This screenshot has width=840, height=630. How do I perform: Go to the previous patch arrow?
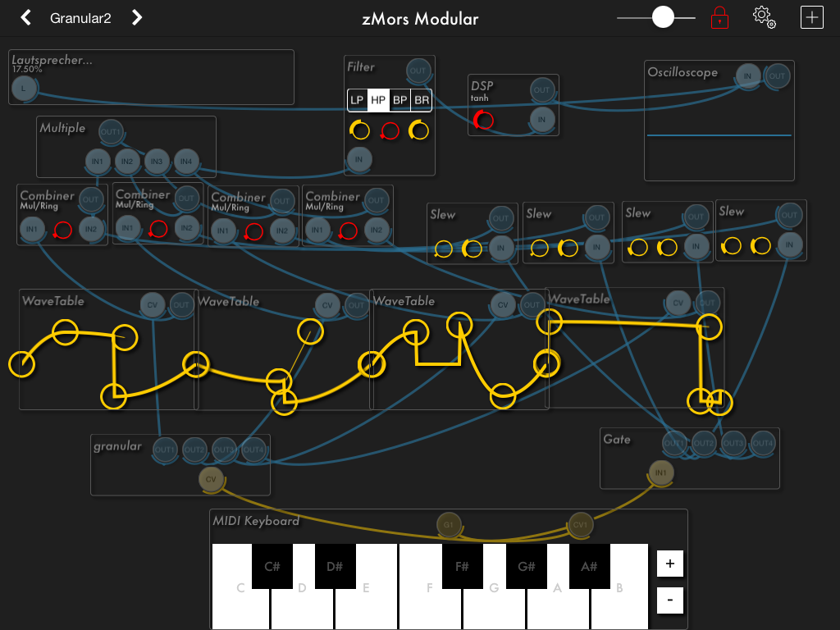point(25,18)
